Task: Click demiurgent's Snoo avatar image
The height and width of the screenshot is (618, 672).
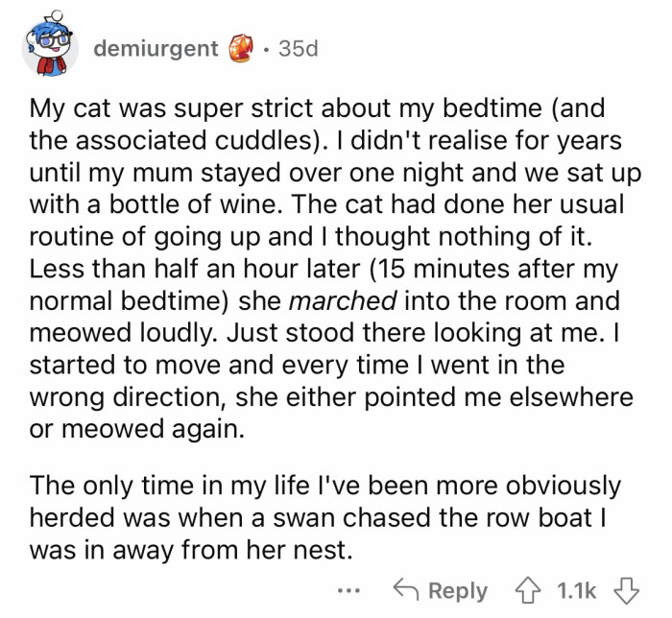Action: coord(50,47)
